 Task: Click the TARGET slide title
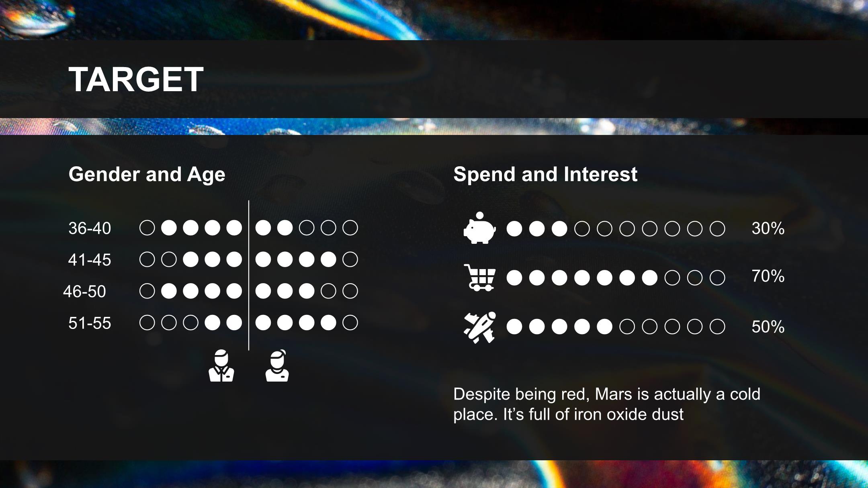coord(136,80)
